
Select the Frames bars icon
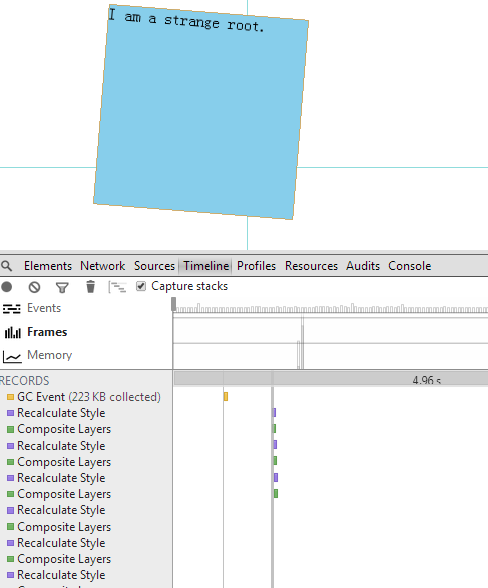coord(12,332)
